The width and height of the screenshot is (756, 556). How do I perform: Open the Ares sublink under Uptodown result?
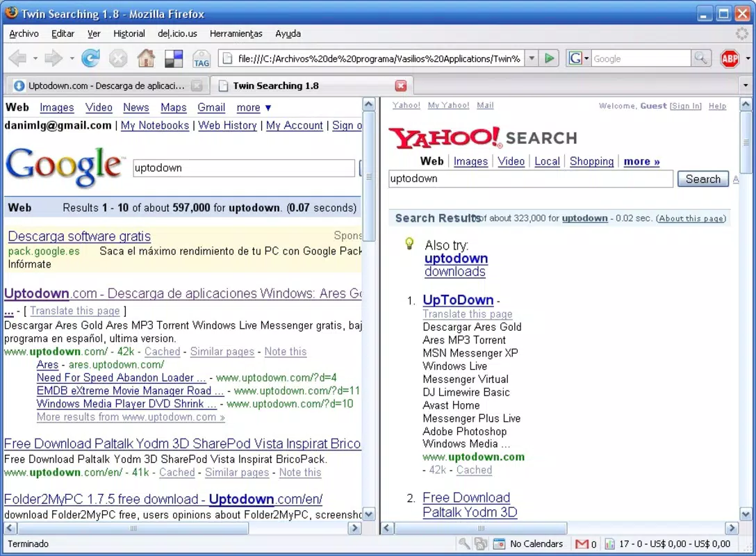point(47,365)
